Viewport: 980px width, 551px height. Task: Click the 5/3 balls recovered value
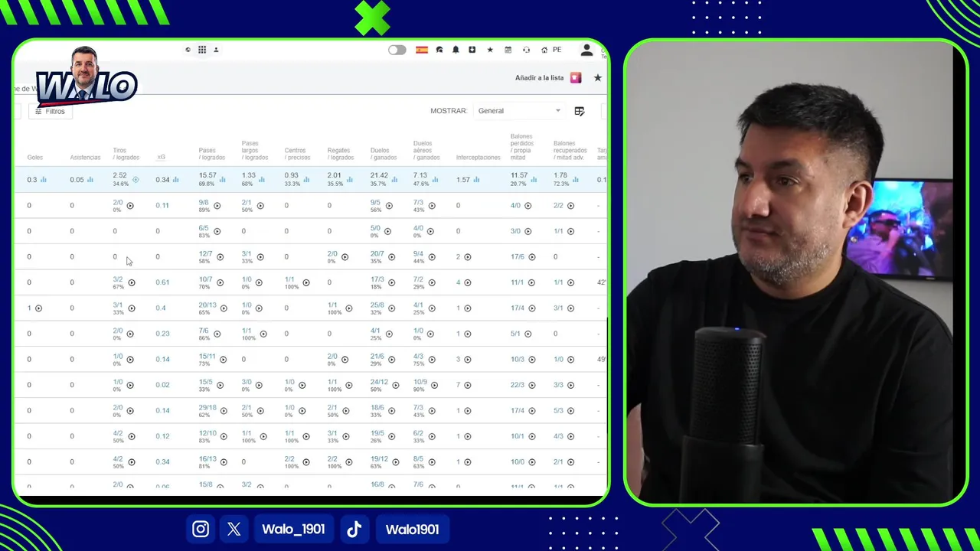(558, 411)
